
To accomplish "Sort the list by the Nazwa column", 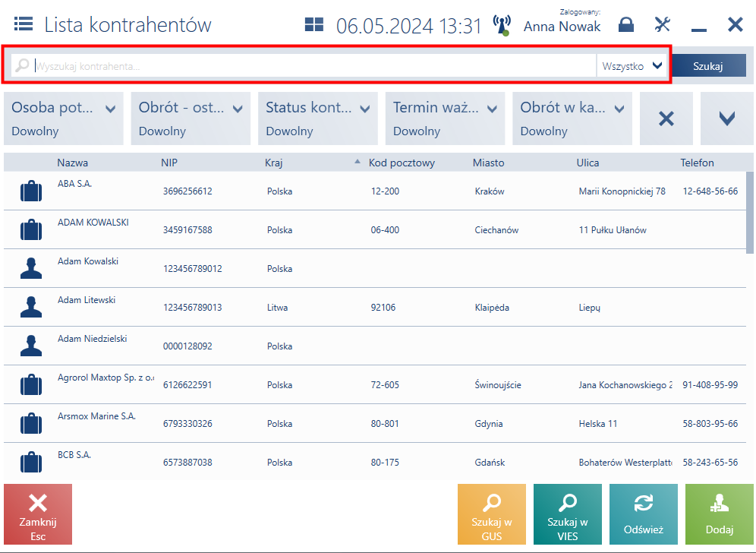I will (73, 163).
